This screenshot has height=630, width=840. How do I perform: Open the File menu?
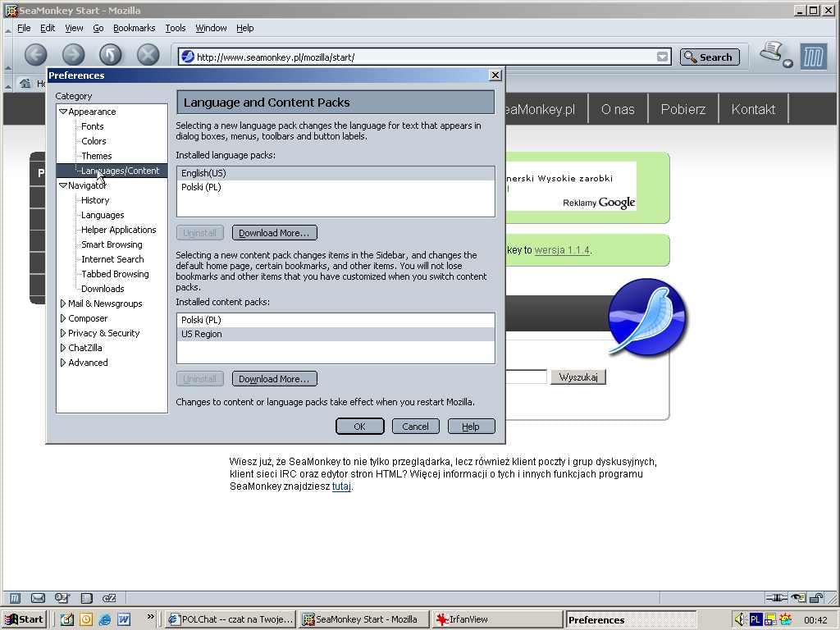(x=24, y=28)
